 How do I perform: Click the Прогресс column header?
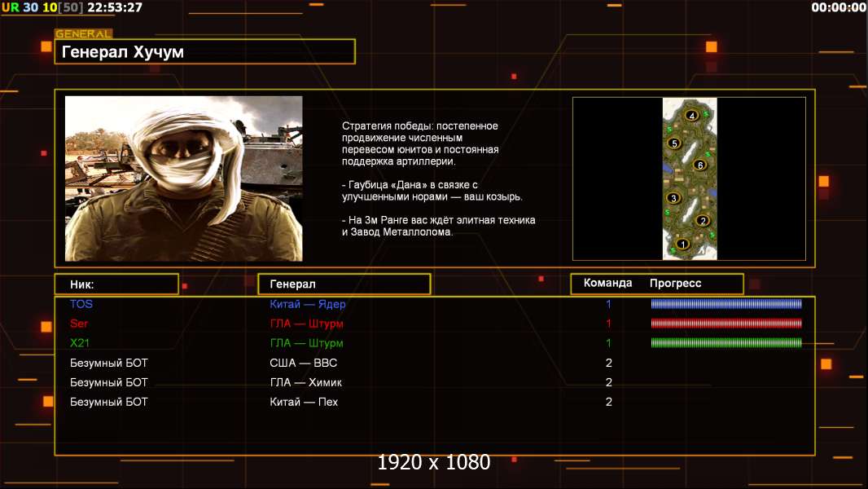pos(675,284)
